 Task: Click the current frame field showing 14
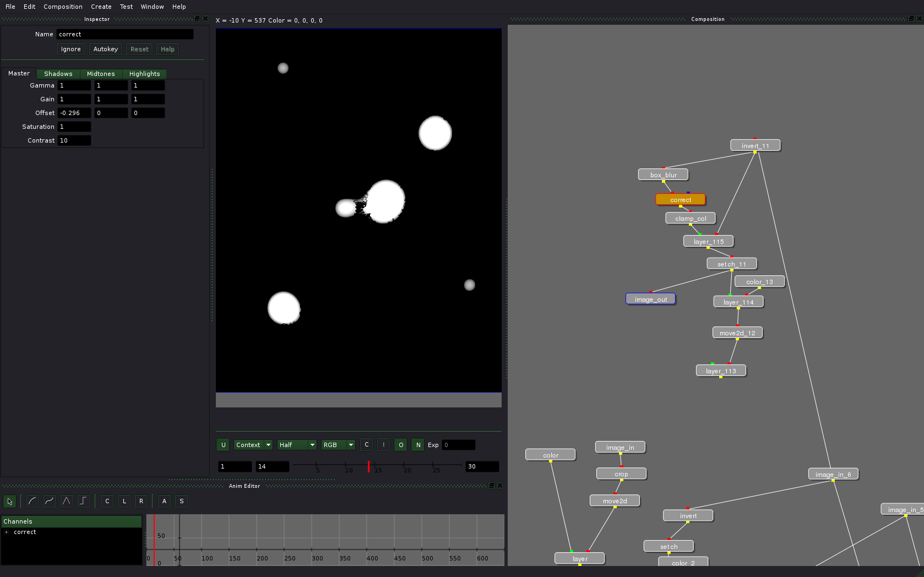click(x=273, y=466)
